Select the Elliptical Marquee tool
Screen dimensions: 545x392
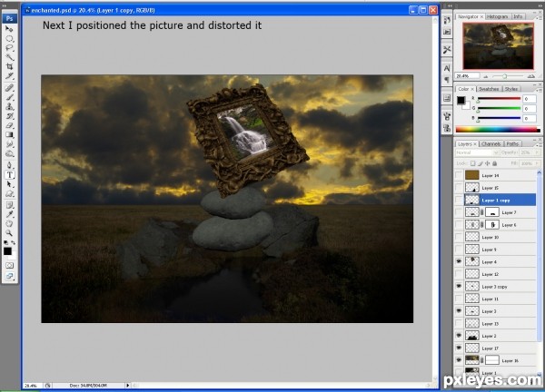click(x=9, y=38)
